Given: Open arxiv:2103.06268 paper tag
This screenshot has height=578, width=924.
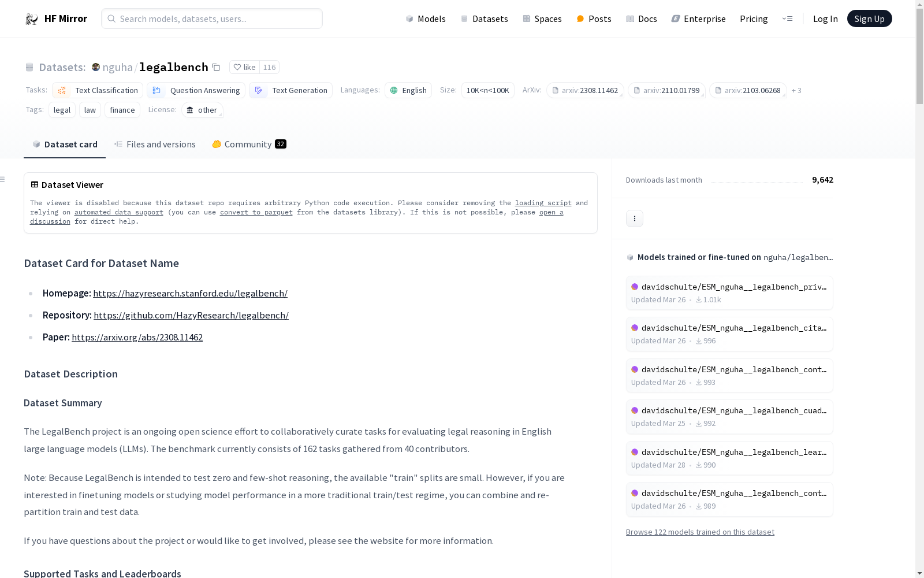Looking at the screenshot, I should point(748,90).
